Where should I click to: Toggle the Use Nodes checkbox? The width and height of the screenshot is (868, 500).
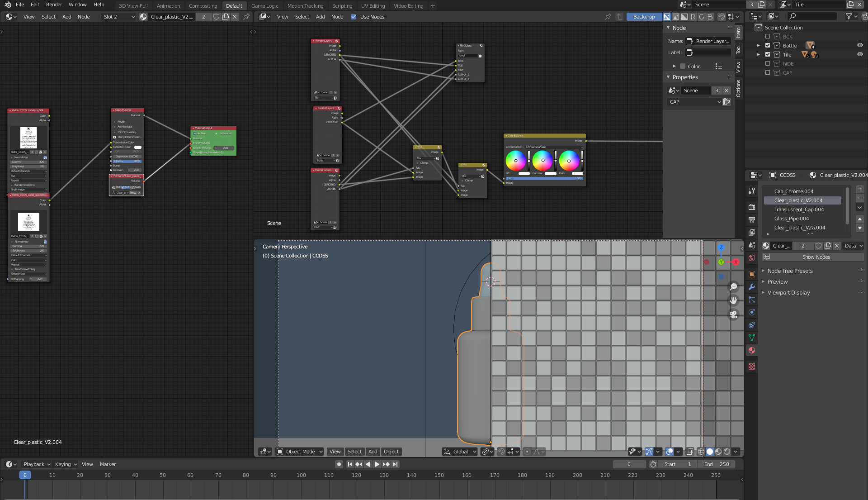pyautogui.click(x=354, y=17)
